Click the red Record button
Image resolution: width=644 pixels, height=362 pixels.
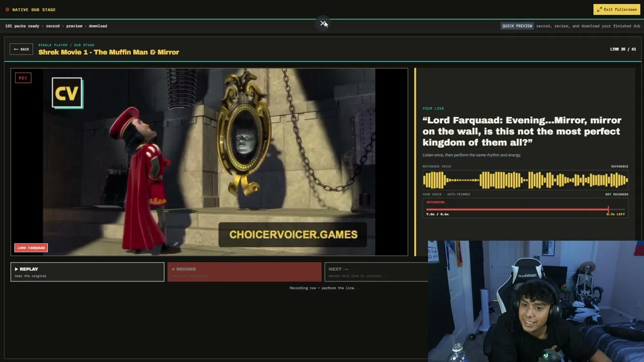pyautogui.click(x=245, y=271)
